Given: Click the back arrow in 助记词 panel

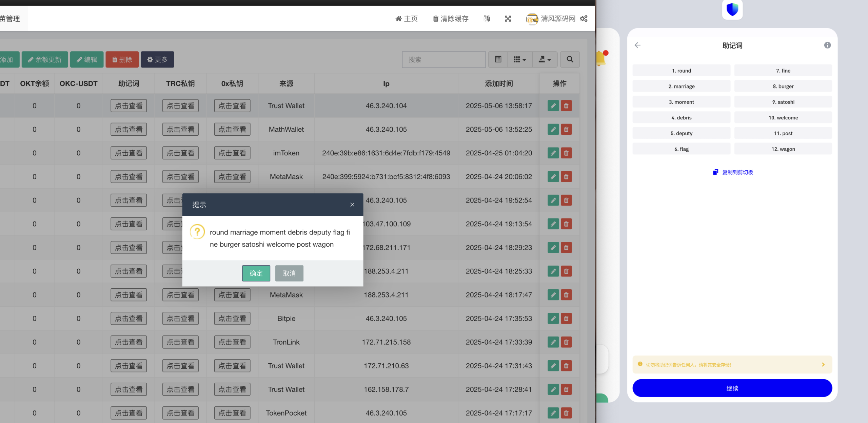Looking at the screenshot, I should [x=637, y=45].
